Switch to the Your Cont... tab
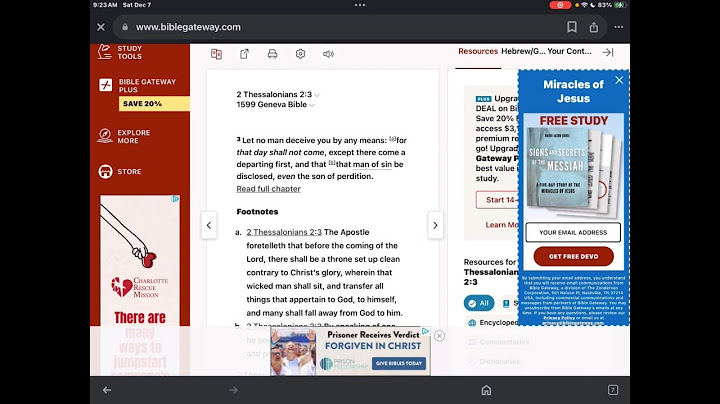This screenshot has width=720, height=404. (569, 51)
